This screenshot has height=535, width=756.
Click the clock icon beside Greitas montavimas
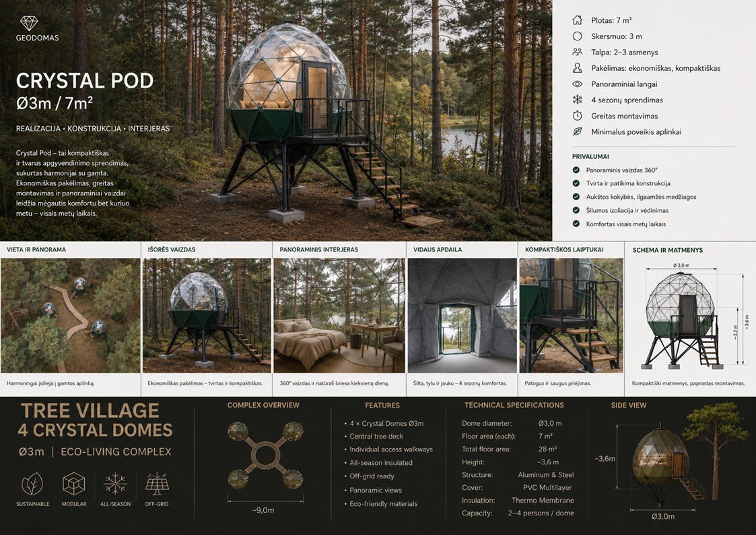tap(577, 116)
